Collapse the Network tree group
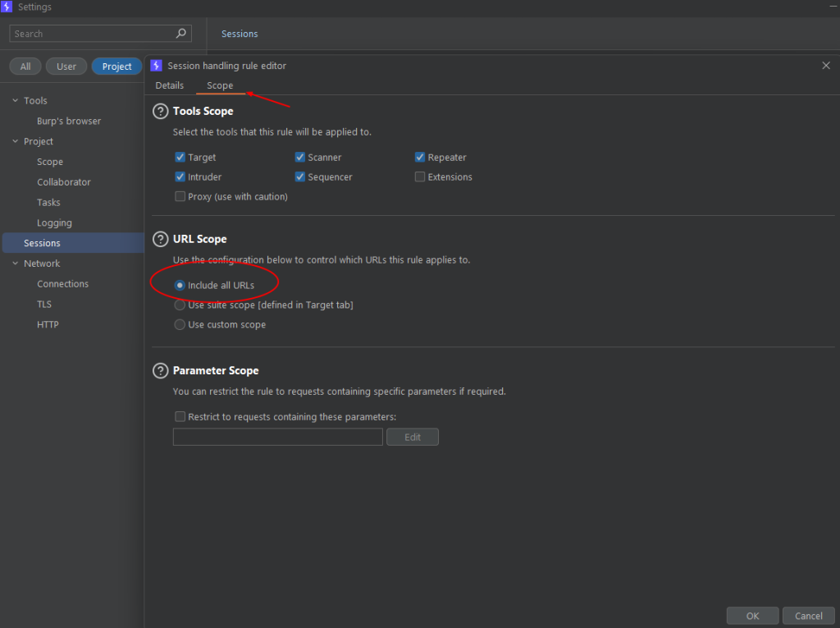Screen dimensions: 840x628 click(15, 264)
